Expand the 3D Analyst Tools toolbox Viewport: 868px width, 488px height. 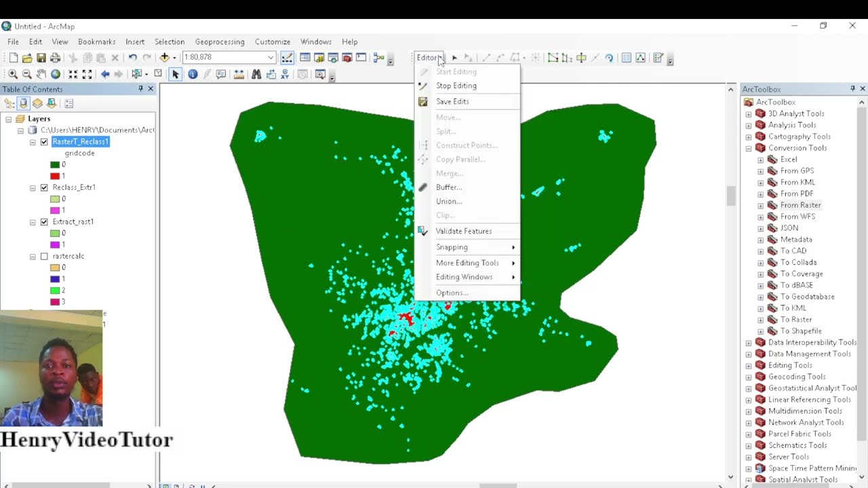[749, 114]
